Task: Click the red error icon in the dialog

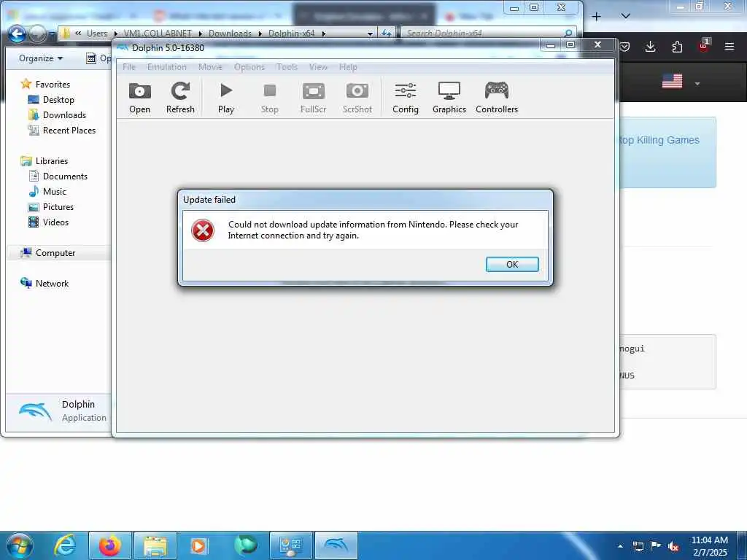Action: tap(203, 230)
